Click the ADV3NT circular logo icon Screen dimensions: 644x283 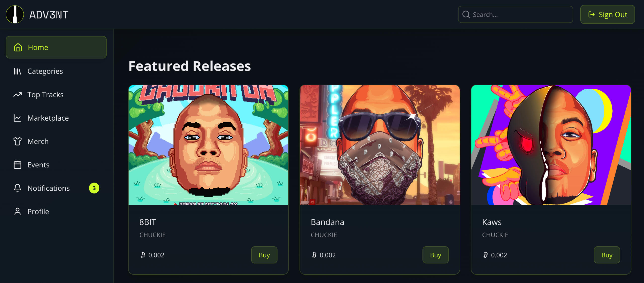coord(15,14)
